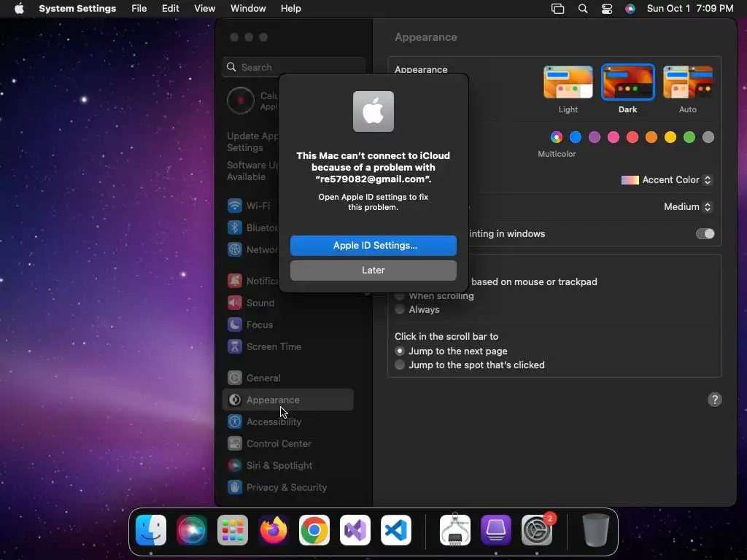Image resolution: width=747 pixels, height=560 pixels.
Task: Open Spotlight search in the menu bar
Action: click(583, 9)
